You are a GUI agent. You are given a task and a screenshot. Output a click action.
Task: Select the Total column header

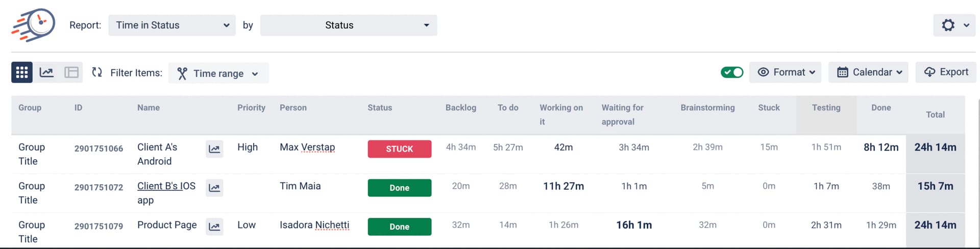935,115
